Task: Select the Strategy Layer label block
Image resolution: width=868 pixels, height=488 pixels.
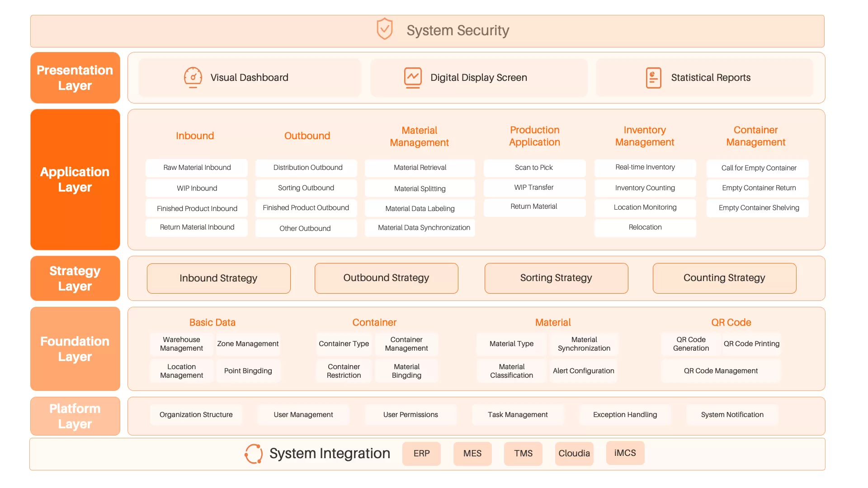Action: pyautogui.click(x=75, y=278)
